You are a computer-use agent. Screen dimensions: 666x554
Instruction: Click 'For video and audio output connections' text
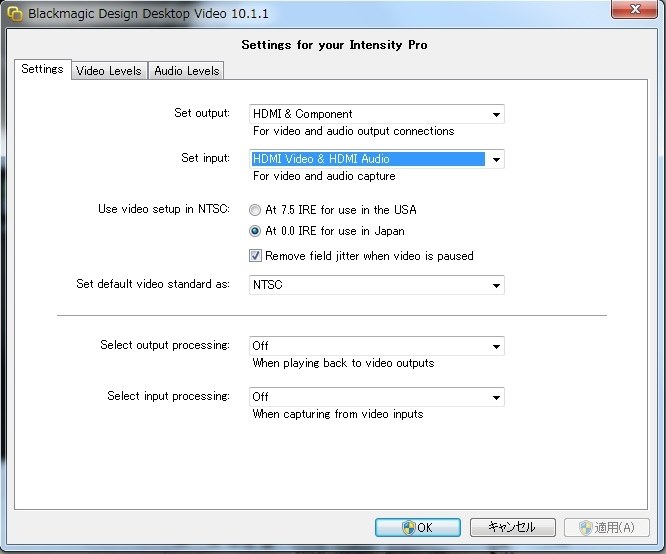[353, 131]
